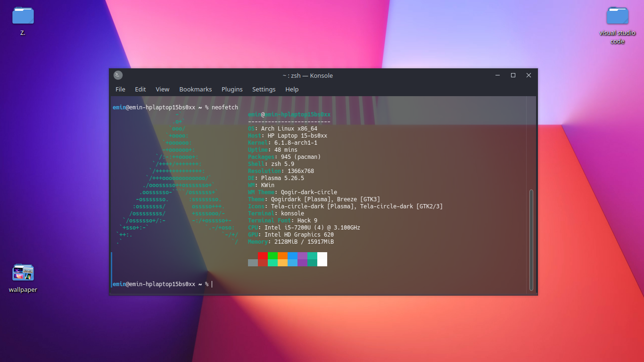The width and height of the screenshot is (644, 362).
Task: Open the Bookmarks menu
Action: point(196,89)
